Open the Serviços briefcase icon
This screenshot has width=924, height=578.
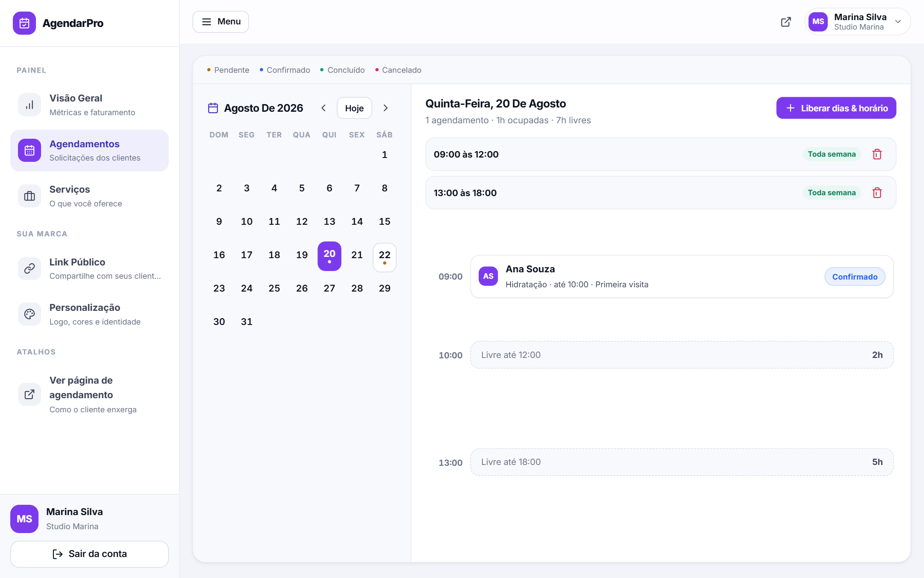coord(30,196)
